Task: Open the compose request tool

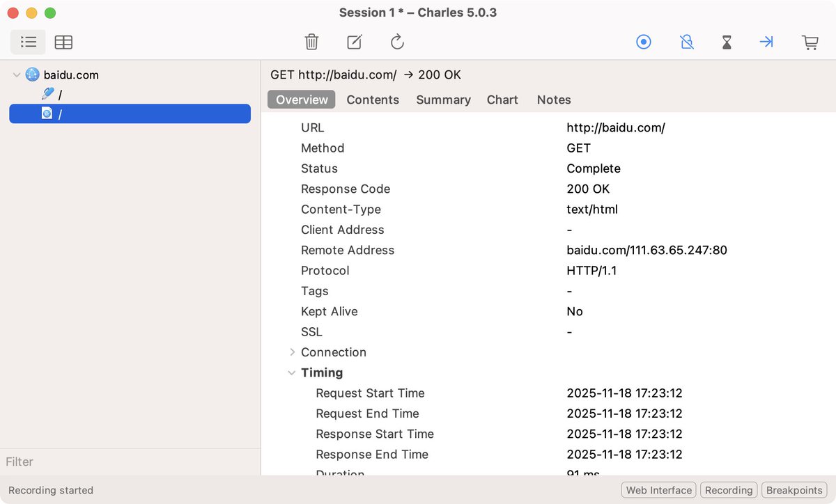Action: point(355,42)
